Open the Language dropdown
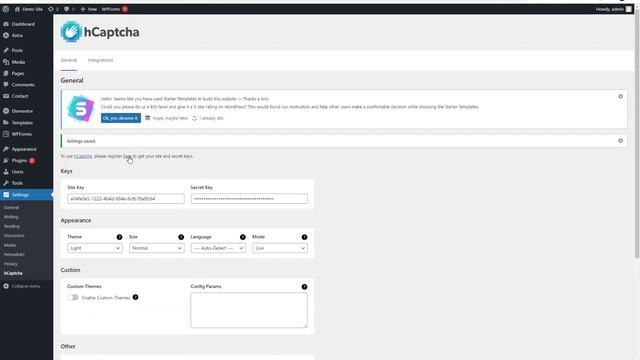This screenshot has width=640, height=360. (x=218, y=248)
